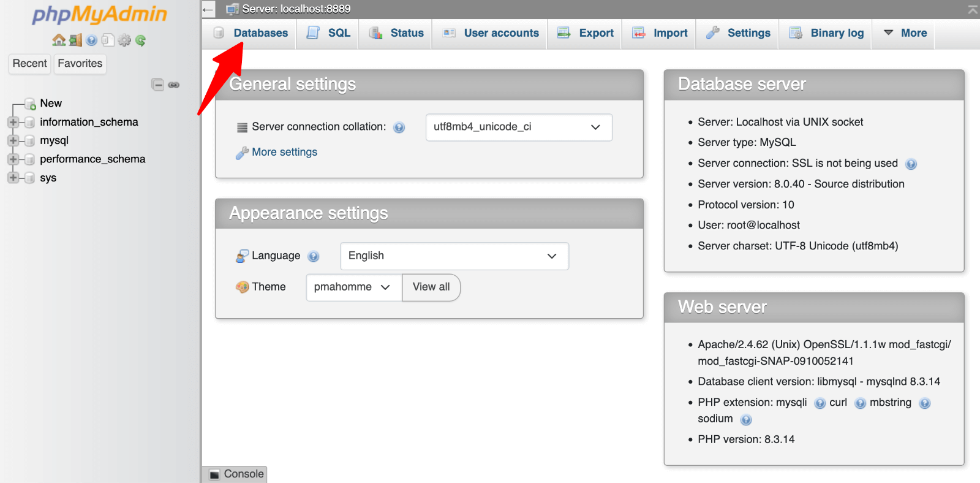Screen dimensions: 980x483
Task: Select mysql database name in tree
Action: (x=54, y=141)
